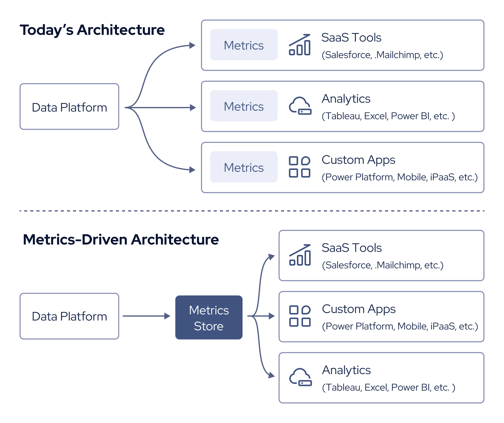This screenshot has width=504, height=423.
Task: Click the SaaS Tools bar chart icon
Action: click(300, 45)
